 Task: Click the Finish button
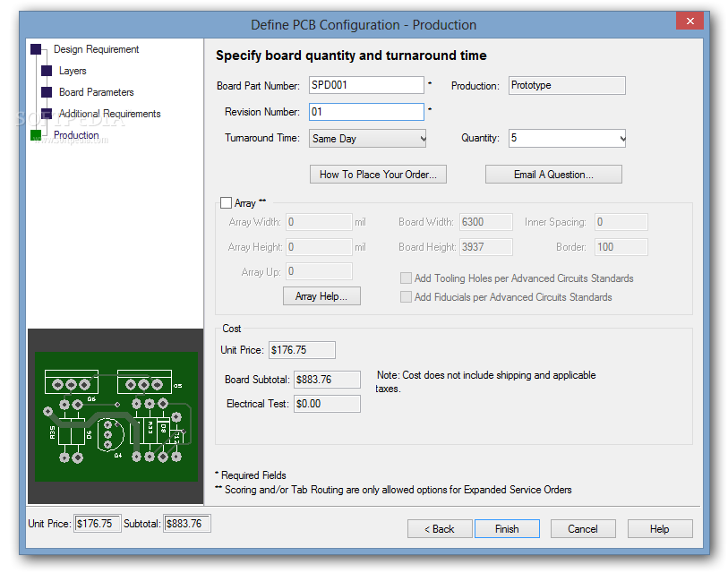507,529
